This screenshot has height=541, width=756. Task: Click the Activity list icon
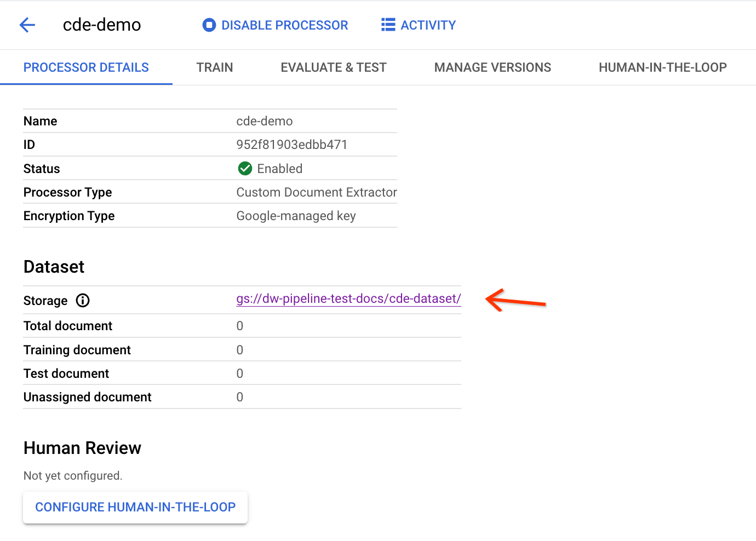point(388,25)
